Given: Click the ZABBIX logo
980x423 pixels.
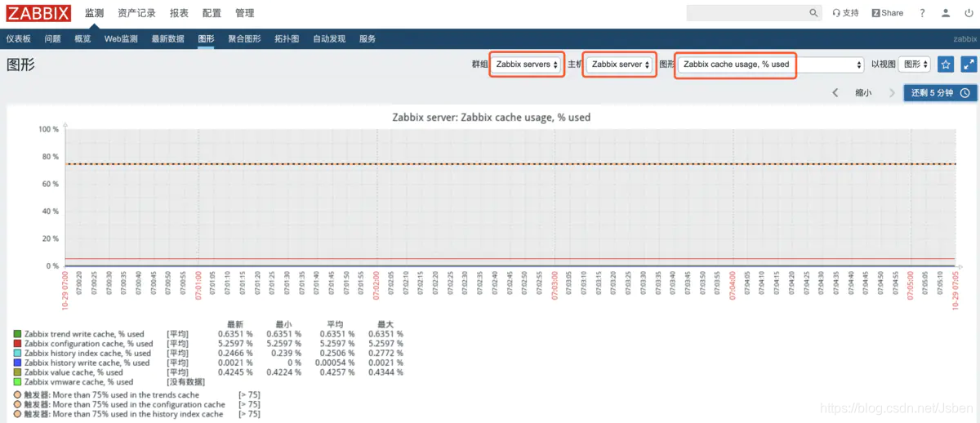Looking at the screenshot, I should [38, 13].
